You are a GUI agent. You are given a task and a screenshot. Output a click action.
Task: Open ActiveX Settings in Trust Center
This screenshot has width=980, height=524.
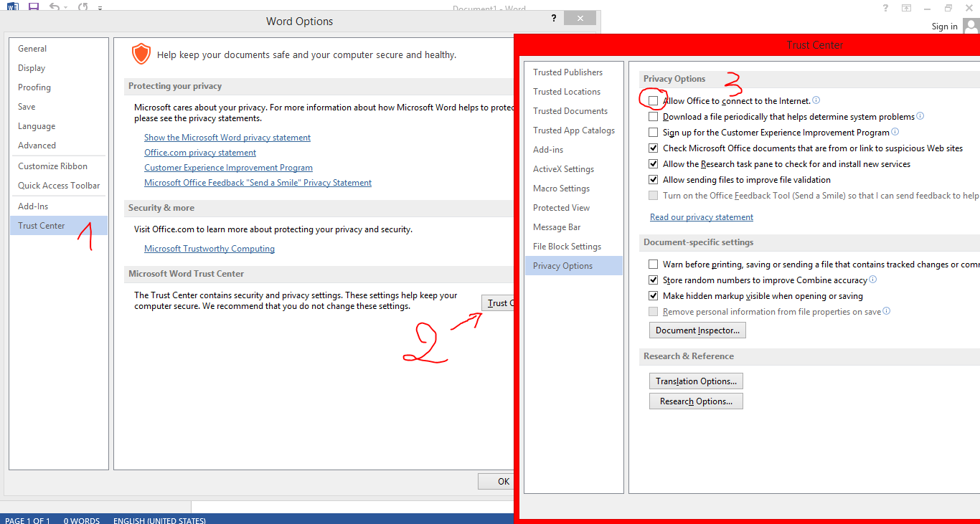click(x=574, y=169)
